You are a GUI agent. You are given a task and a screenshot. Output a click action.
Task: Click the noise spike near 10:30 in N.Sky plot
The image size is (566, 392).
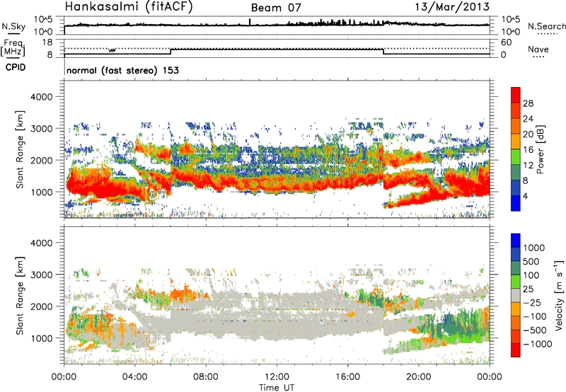[x=250, y=22]
